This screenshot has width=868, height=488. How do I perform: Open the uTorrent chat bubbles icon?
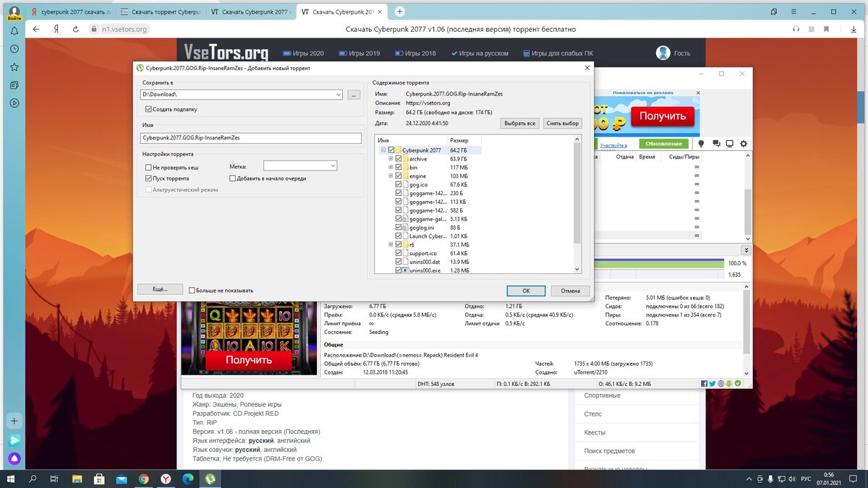(x=716, y=144)
